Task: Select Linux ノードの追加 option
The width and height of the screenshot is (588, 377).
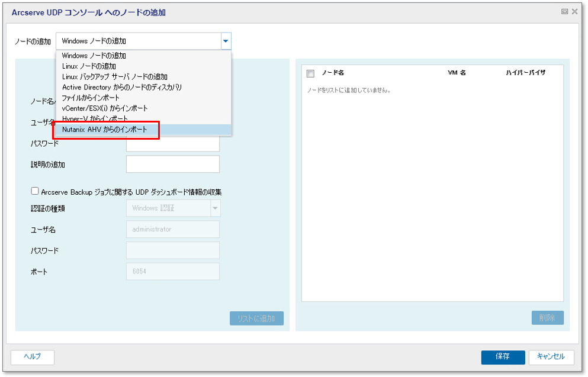Action: point(144,66)
